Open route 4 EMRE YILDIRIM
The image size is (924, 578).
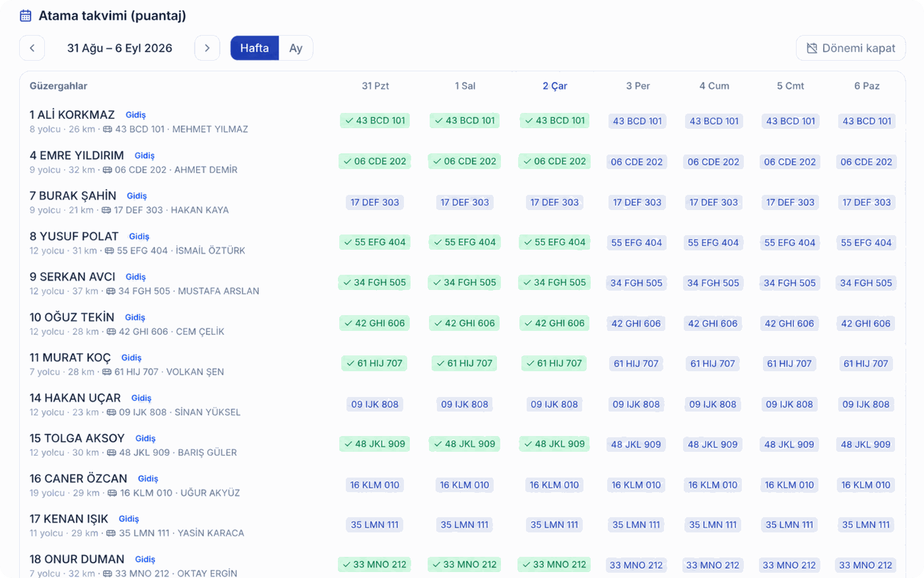click(77, 155)
